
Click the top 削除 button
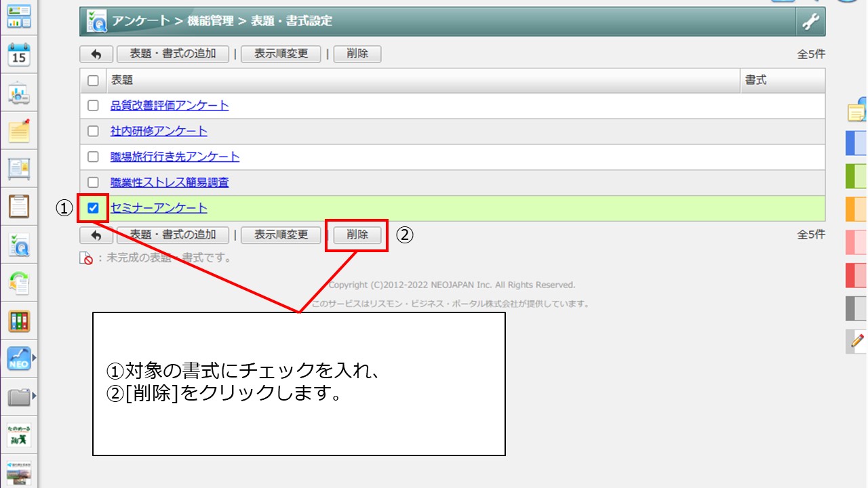click(x=357, y=54)
